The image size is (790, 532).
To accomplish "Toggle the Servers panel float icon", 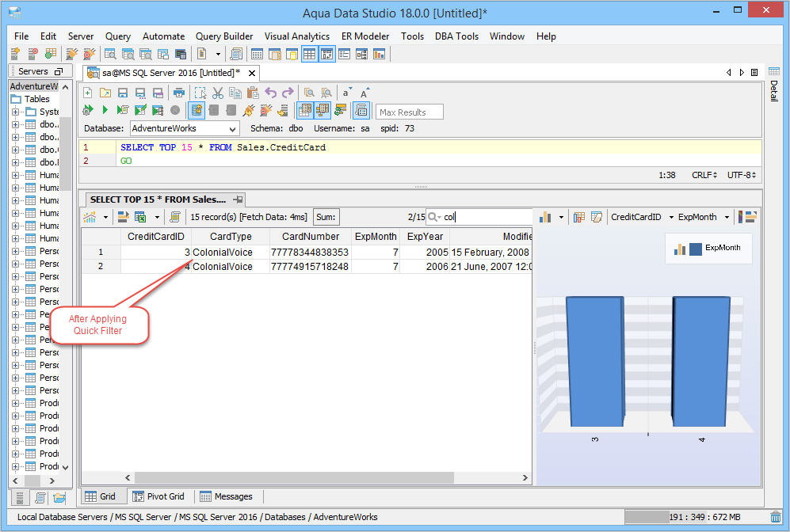I will coord(59,71).
